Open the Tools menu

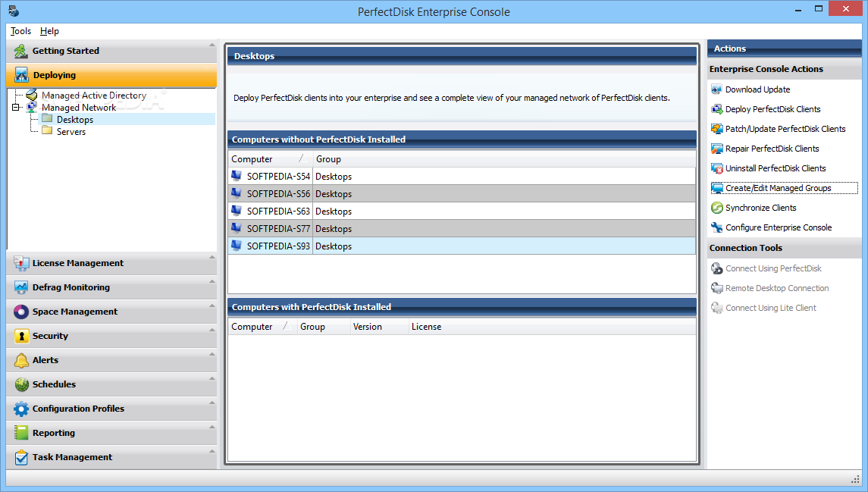pyautogui.click(x=20, y=31)
